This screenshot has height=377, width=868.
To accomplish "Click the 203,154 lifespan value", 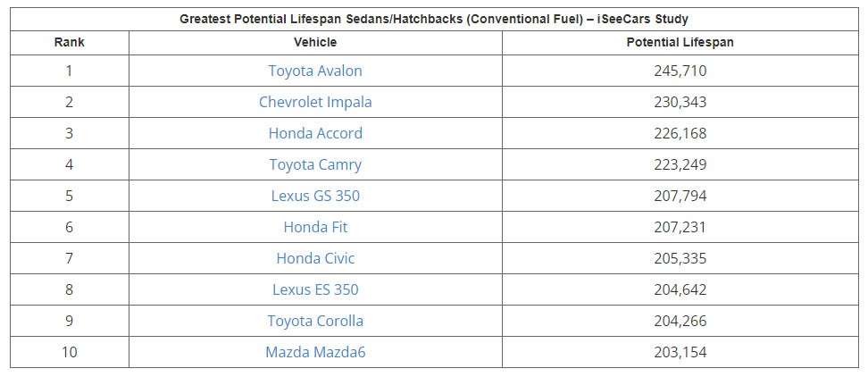I will pyautogui.click(x=680, y=352).
